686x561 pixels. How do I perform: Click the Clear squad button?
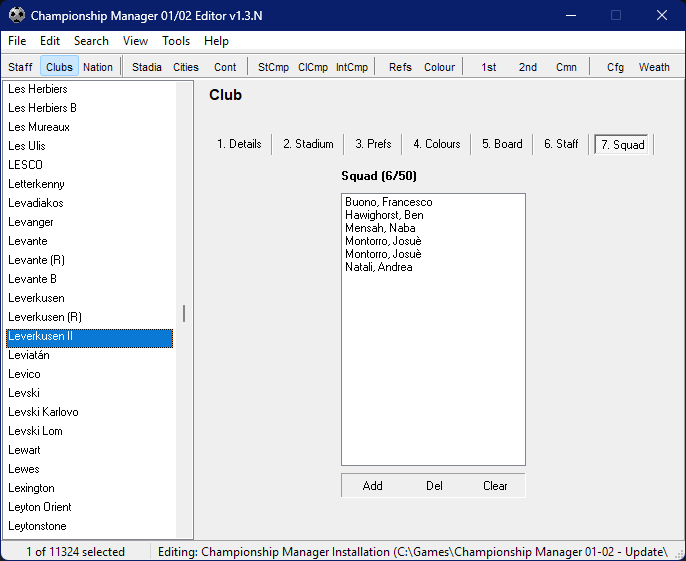click(495, 486)
